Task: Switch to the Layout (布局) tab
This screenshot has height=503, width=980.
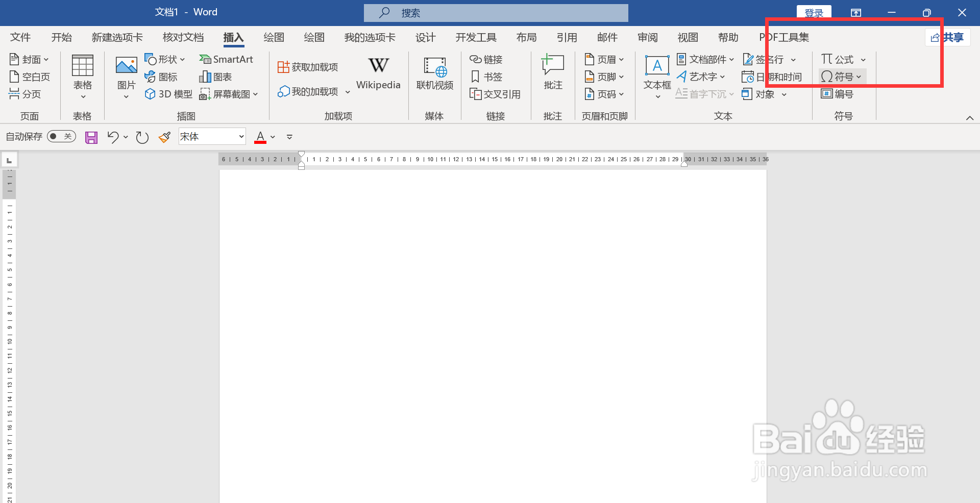Action: (x=527, y=37)
